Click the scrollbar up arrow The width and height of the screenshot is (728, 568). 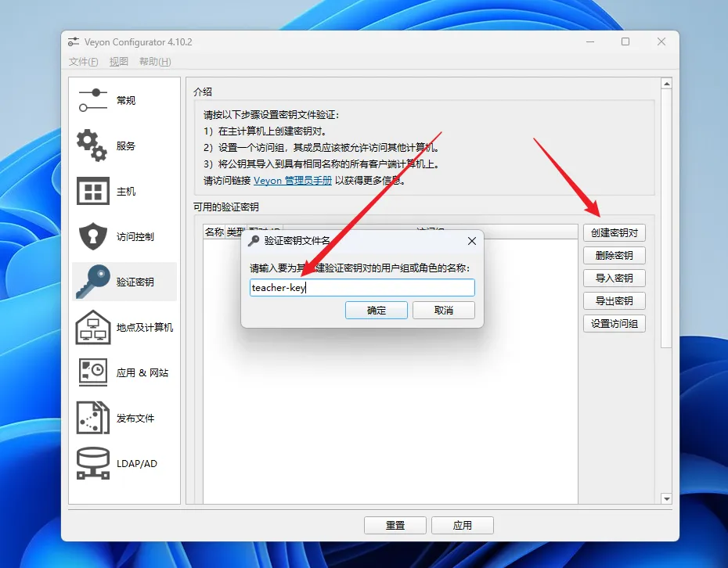667,84
